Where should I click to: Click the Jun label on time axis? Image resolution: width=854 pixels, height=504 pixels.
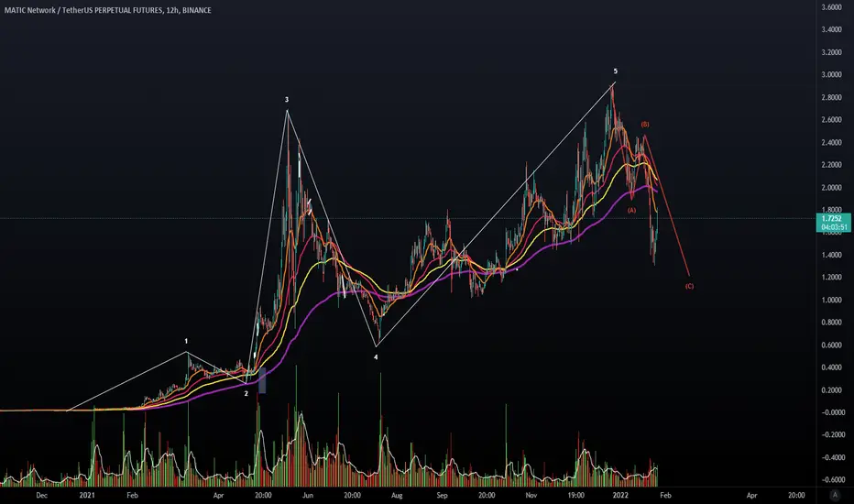point(308,495)
